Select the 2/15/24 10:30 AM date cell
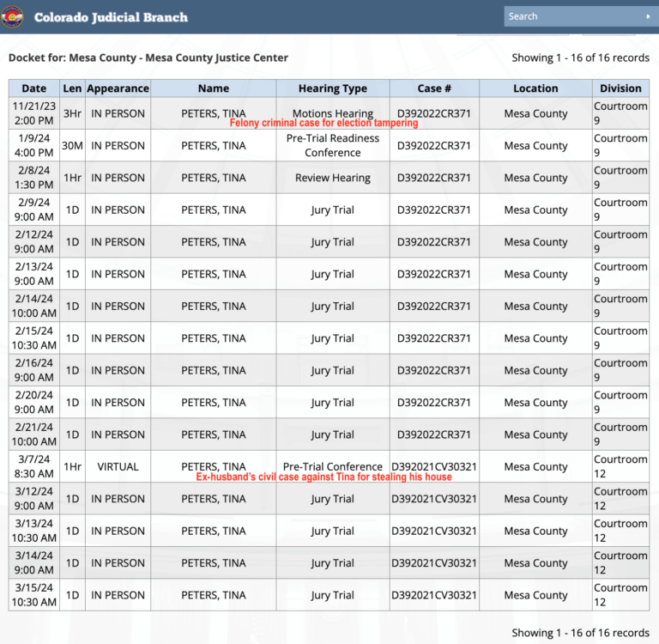Image resolution: width=659 pixels, height=644 pixels. tap(34, 338)
